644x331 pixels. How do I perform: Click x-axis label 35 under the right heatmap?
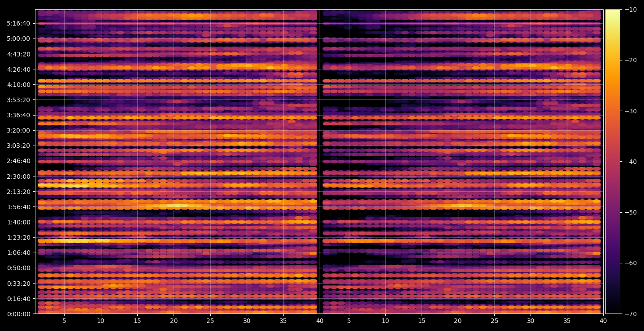pos(567,321)
